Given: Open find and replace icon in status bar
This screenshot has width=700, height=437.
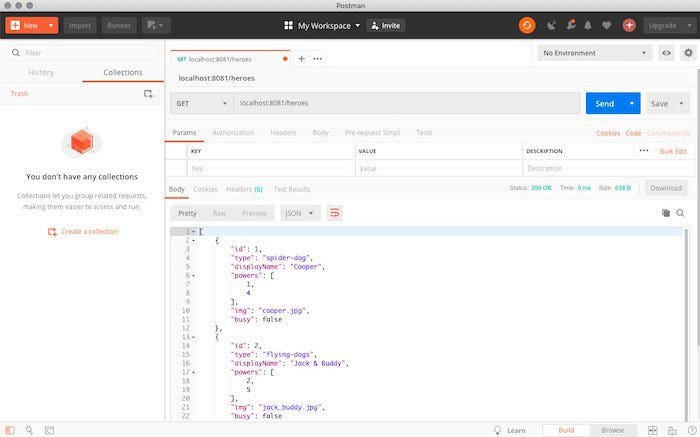Looking at the screenshot, I should click(x=29, y=430).
